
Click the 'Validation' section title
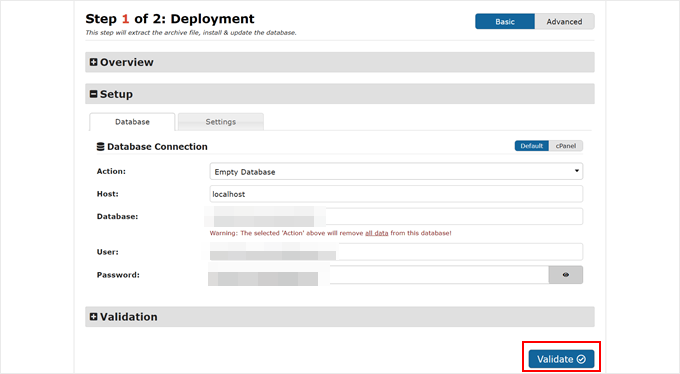click(129, 317)
